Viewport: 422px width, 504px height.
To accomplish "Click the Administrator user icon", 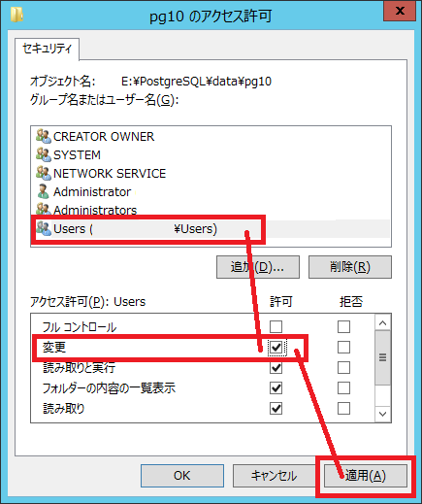I will [44, 191].
